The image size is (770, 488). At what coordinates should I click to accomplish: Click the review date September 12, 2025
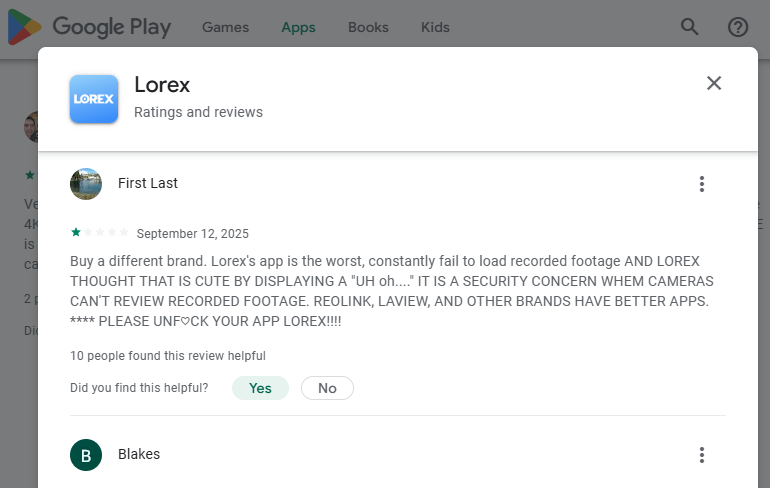coord(192,234)
